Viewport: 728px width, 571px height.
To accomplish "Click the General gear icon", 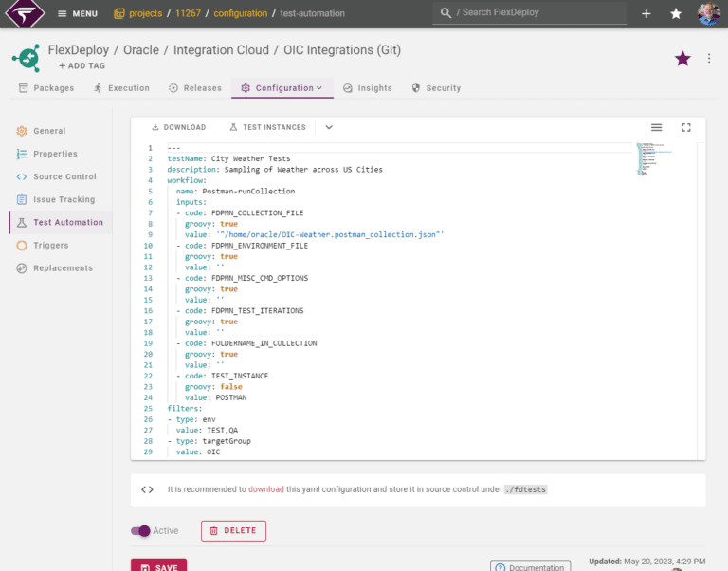I will click(x=22, y=131).
